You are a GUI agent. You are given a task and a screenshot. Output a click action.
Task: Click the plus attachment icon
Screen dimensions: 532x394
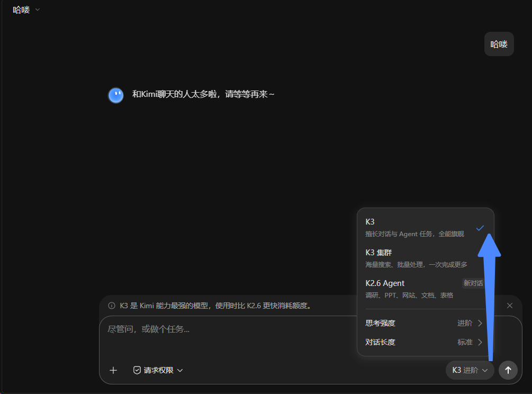[x=113, y=370]
